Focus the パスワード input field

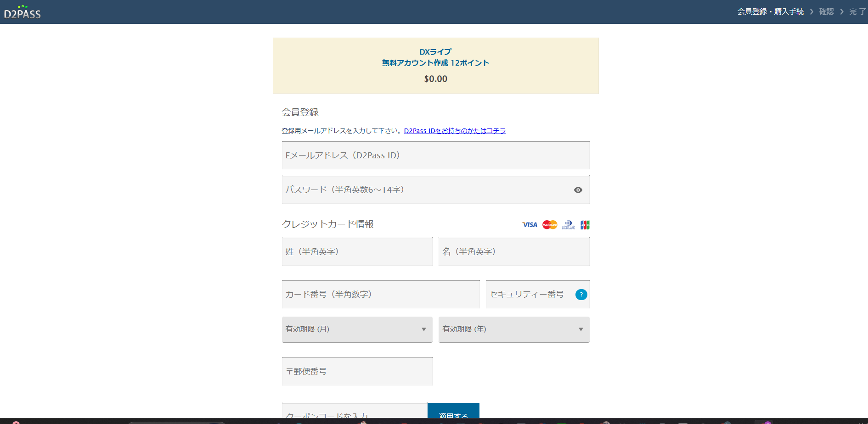(x=436, y=190)
